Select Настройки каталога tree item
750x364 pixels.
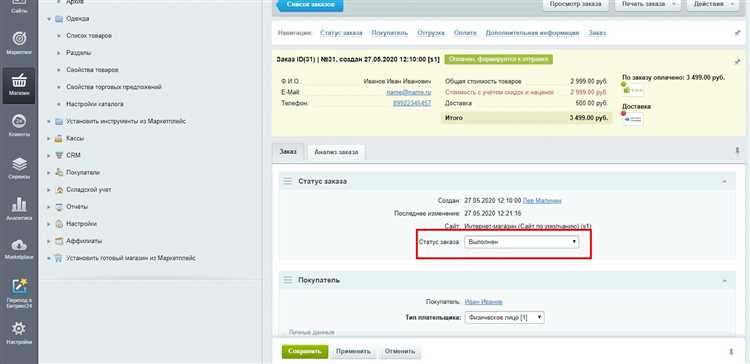[x=95, y=104]
